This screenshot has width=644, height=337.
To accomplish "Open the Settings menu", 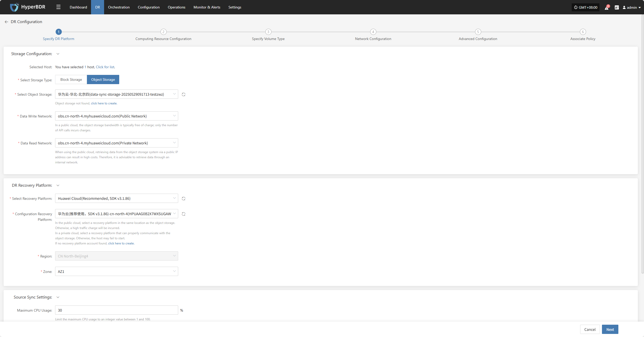I will 235,7.
